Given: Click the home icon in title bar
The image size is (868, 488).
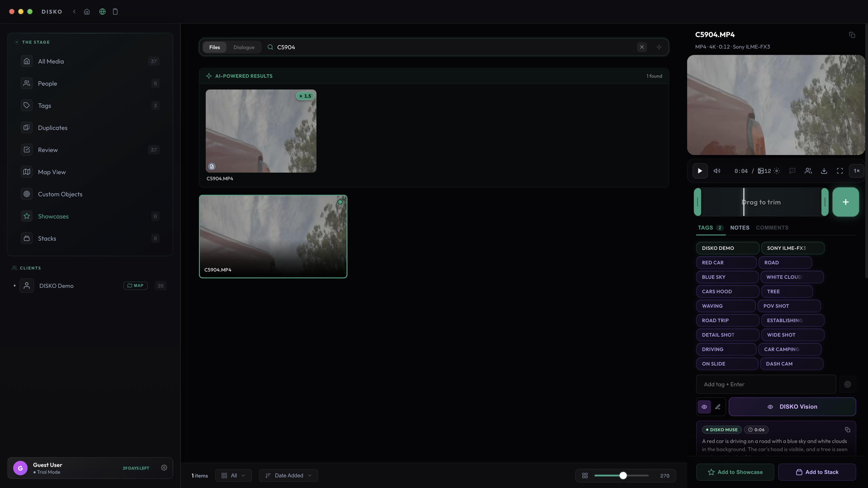Looking at the screenshot, I should click(87, 12).
